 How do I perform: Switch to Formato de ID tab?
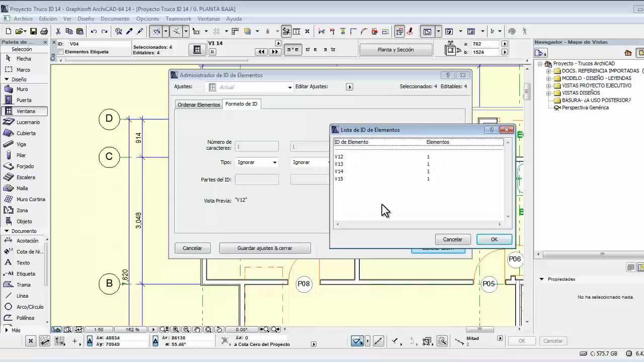241,104
